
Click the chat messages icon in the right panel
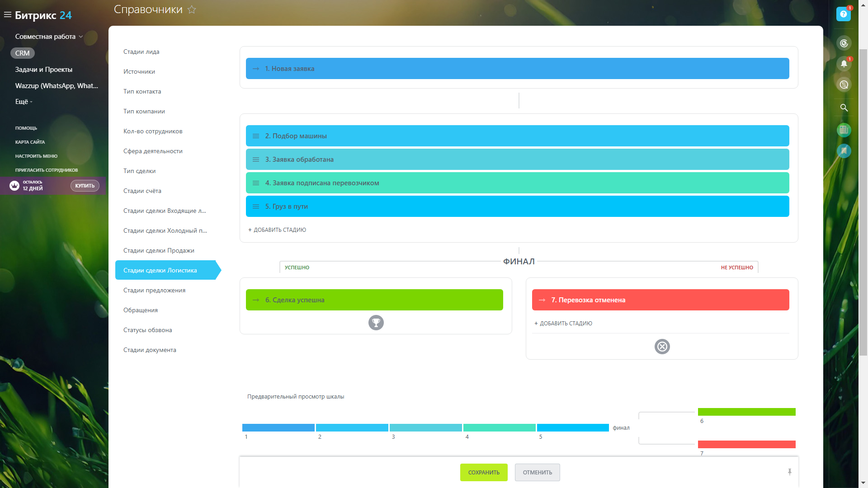[844, 84]
